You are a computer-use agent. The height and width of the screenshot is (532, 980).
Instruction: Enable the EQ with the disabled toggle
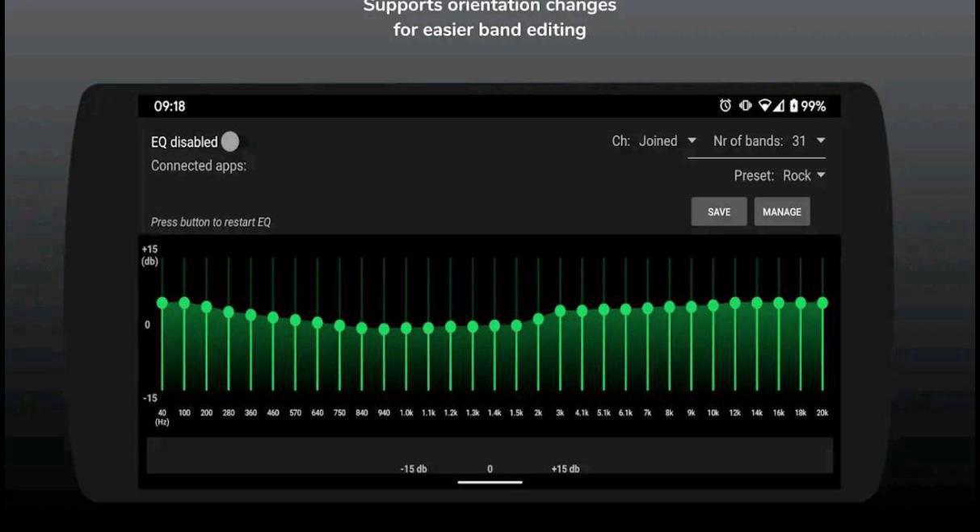pos(231,140)
